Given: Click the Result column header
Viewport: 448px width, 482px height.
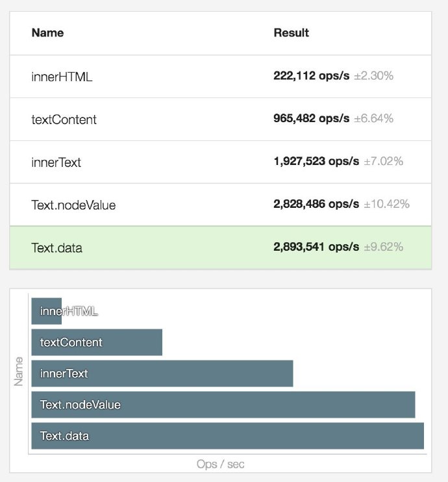Looking at the screenshot, I should click(291, 32).
